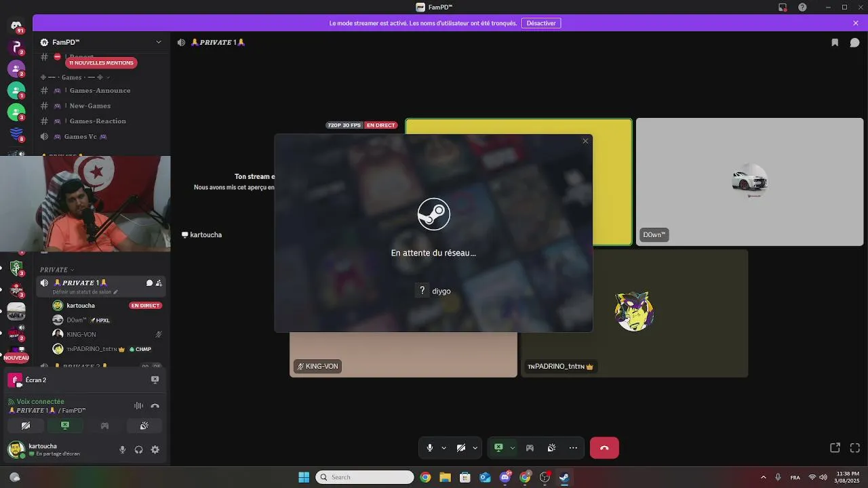Open the soundboard in the sidebar voice panel

pyautogui.click(x=144, y=426)
